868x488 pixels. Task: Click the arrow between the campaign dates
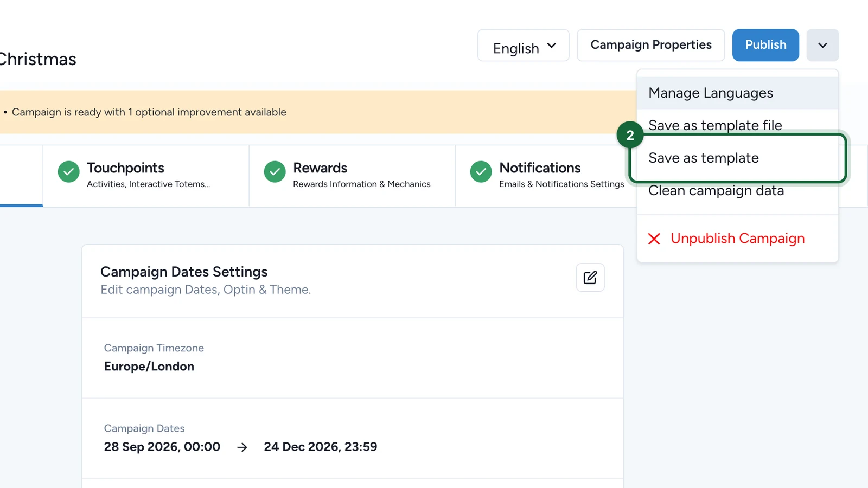point(242,447)
